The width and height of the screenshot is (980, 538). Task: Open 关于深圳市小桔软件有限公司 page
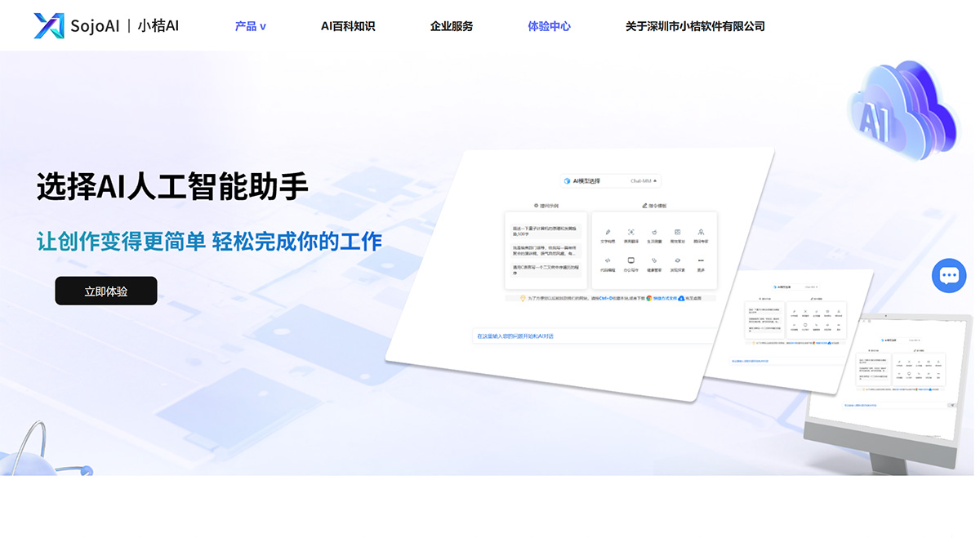(x=695, y=25)
